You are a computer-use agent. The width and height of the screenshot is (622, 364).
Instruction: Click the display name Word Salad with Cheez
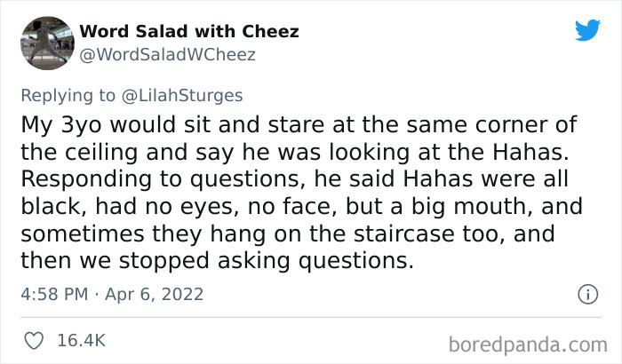188,32
